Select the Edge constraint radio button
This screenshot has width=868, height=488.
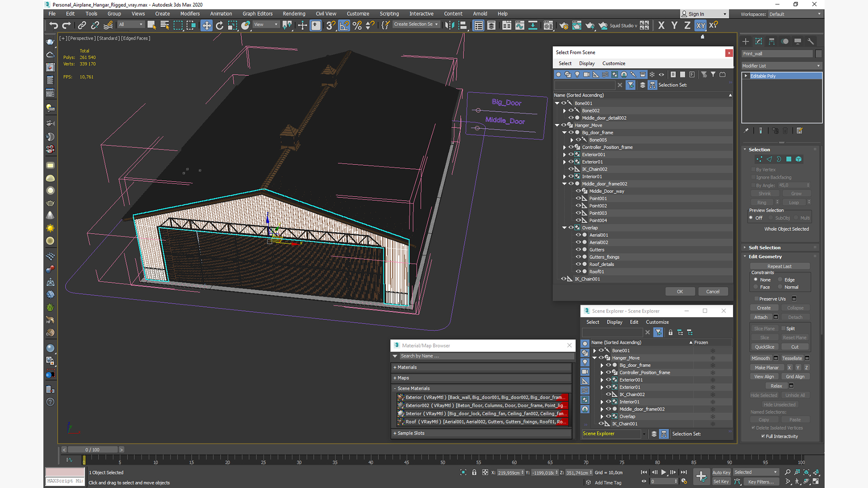click(x=780, y=280)
